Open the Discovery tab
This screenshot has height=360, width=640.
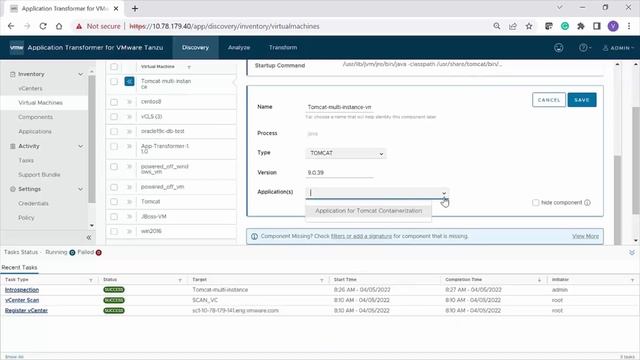click(x=195, y=48)
